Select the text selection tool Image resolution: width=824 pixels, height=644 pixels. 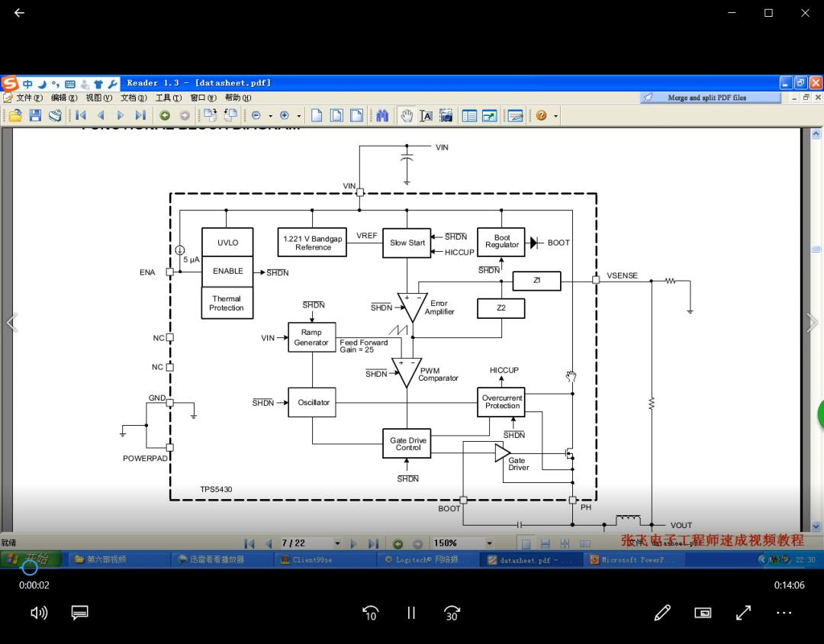point(426,115)
